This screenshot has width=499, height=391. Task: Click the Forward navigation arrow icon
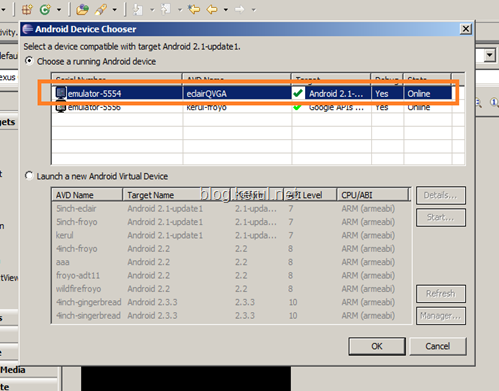point(240,9)
